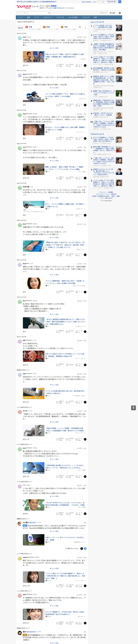
Task: Click うーん icon with count 654
Action: (77, 623)
